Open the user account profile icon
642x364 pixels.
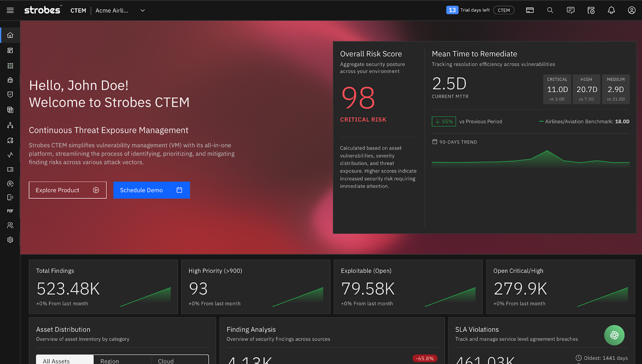pyautogui.click(x=631, y=10)
